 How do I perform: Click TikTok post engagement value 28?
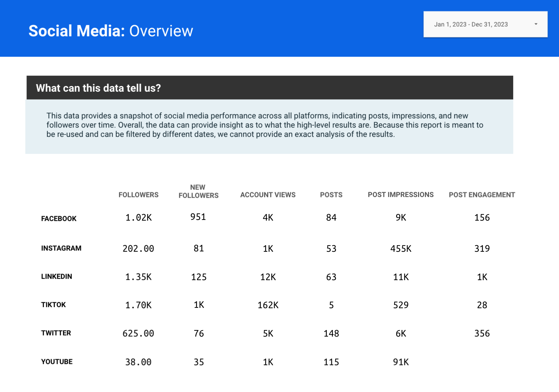[482, 305]
